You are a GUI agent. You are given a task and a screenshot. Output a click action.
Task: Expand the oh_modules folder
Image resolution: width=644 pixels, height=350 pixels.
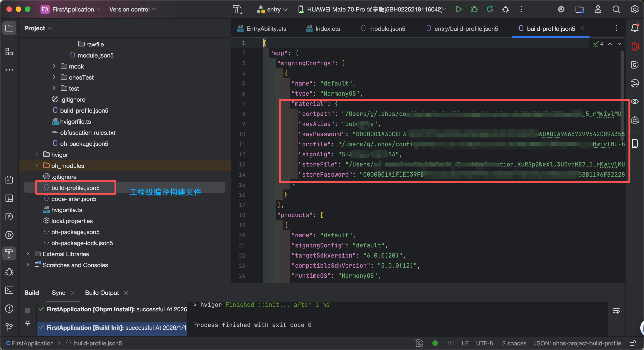pyautogui.click(x=37, y=165)
